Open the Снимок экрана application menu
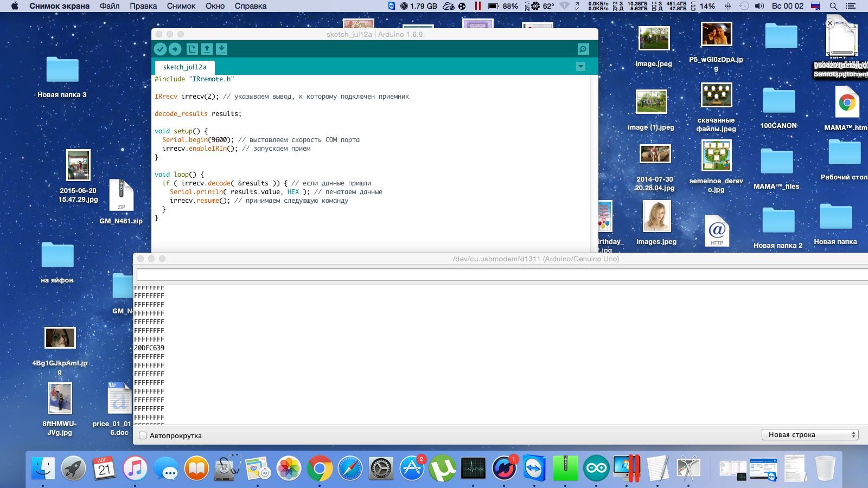868x488 pixels. (59, 6)
